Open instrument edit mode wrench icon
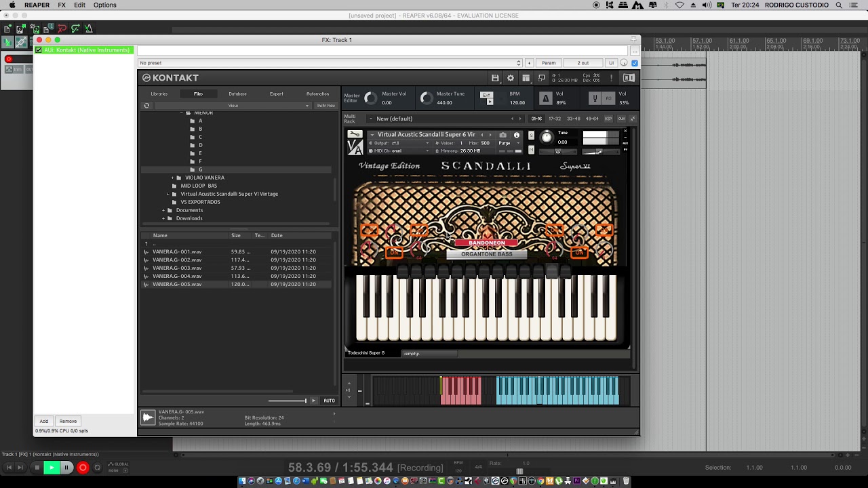The height and width of the screenshot is (488, 868). tap(355, 134)
